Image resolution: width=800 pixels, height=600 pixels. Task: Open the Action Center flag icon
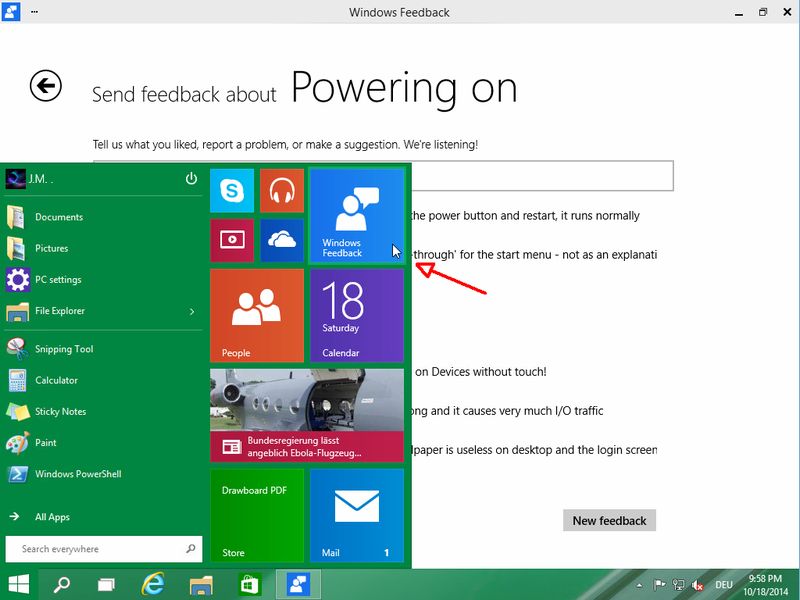pyautogui.click(x=659, y=585)
